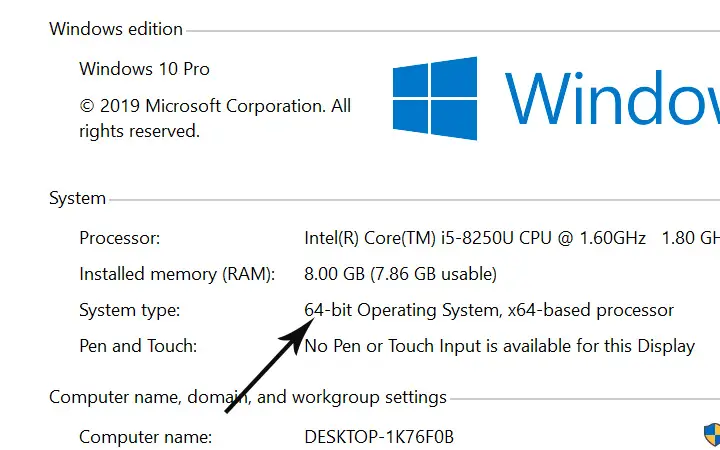Click the large blue Windows wordmark
Viewport: 720px width, 450px height.
pyautogui.click(x=612, y=98)
